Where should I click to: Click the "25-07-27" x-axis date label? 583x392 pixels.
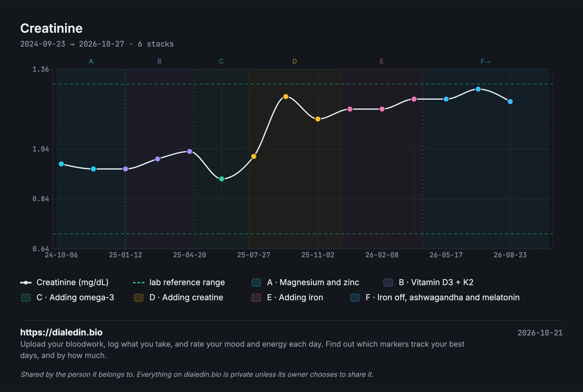(254, 255)
